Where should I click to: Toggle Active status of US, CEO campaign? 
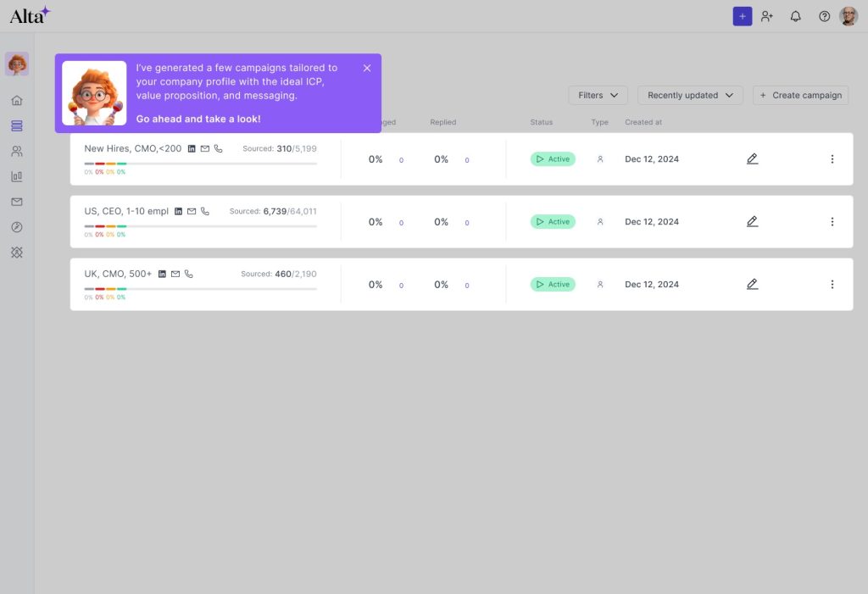553,221
